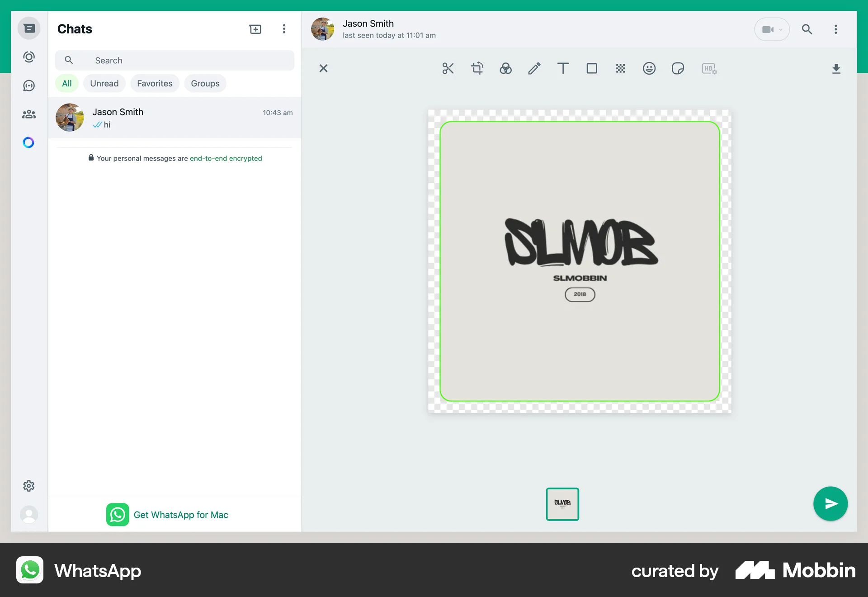Click the Get WhatsApp for Mac link
The width and height of the screenshot is (868, 597).
coord(181,514)
